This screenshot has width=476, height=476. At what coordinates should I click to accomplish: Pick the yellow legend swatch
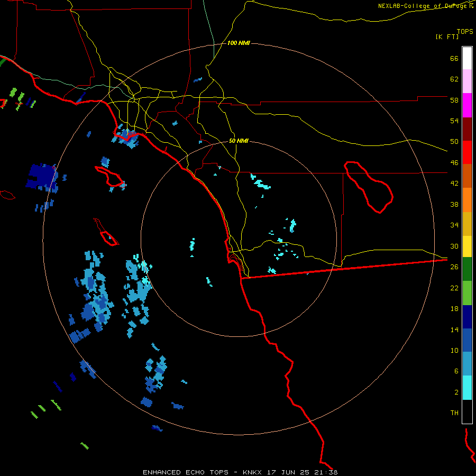(467, 246)
